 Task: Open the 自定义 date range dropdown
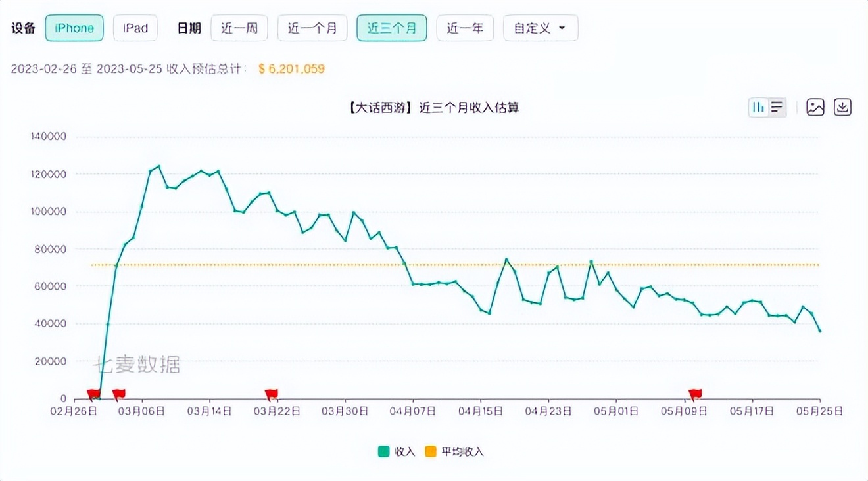pyautogui.click(x=541, y=28)
